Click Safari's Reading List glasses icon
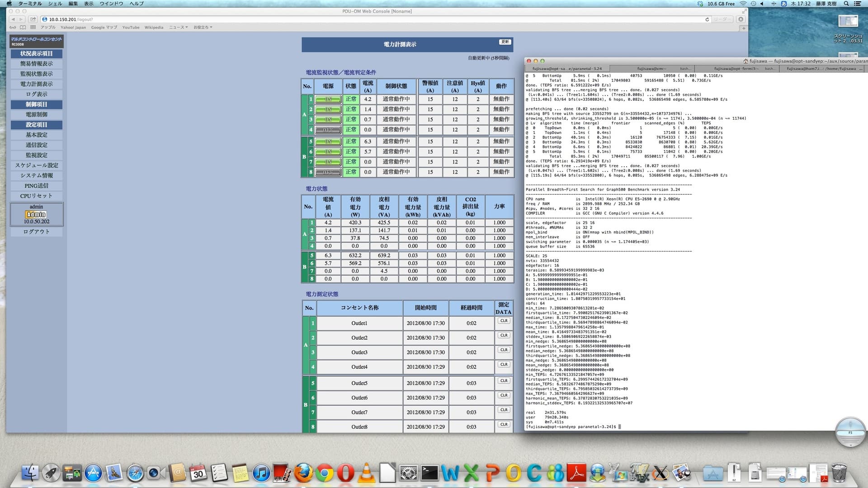Viewport: 868px width, 488px height. (x=13, y=28)
